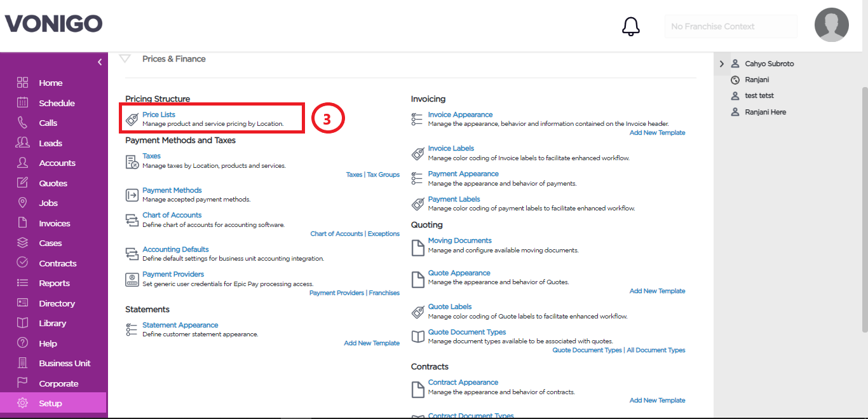This screenshot has height=419, width=868.
Task: Expand the Cahyo Subroto entry arrow
Action: 721,64
